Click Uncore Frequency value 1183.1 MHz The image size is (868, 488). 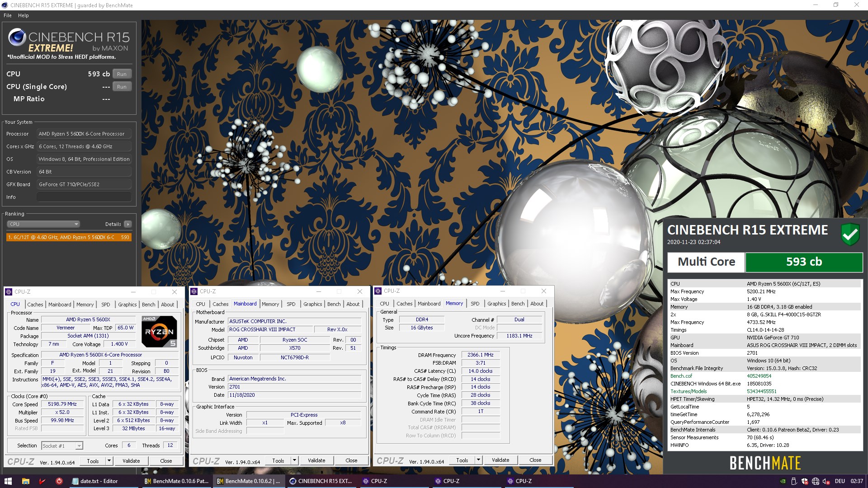coord(519,336)
